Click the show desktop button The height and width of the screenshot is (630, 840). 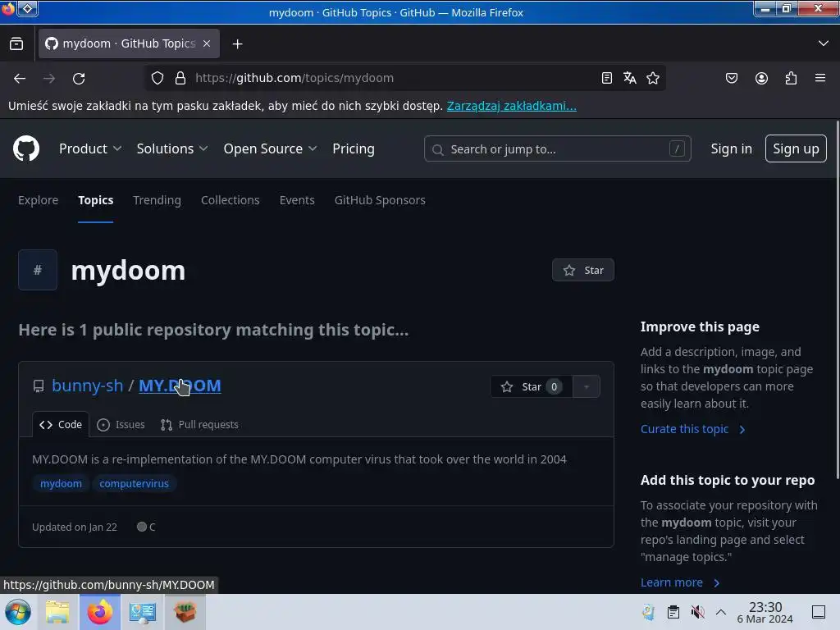point(819,612)
